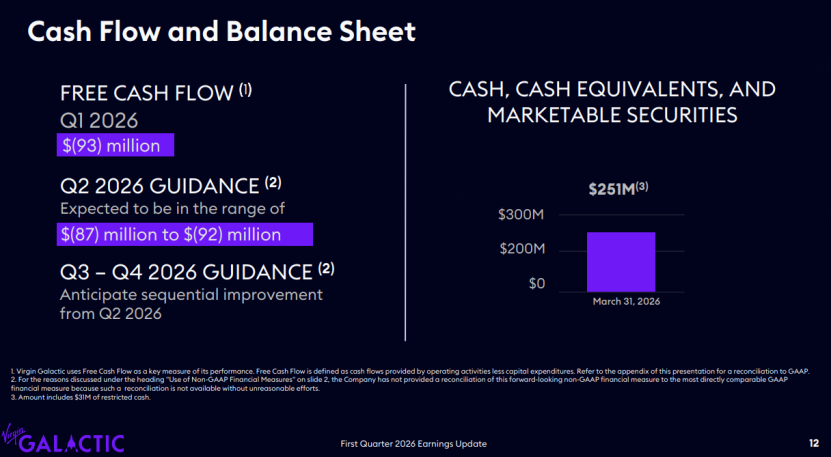
Task: Click the $300M axis label
Action: pyautogui.click(x=521, y=215)
